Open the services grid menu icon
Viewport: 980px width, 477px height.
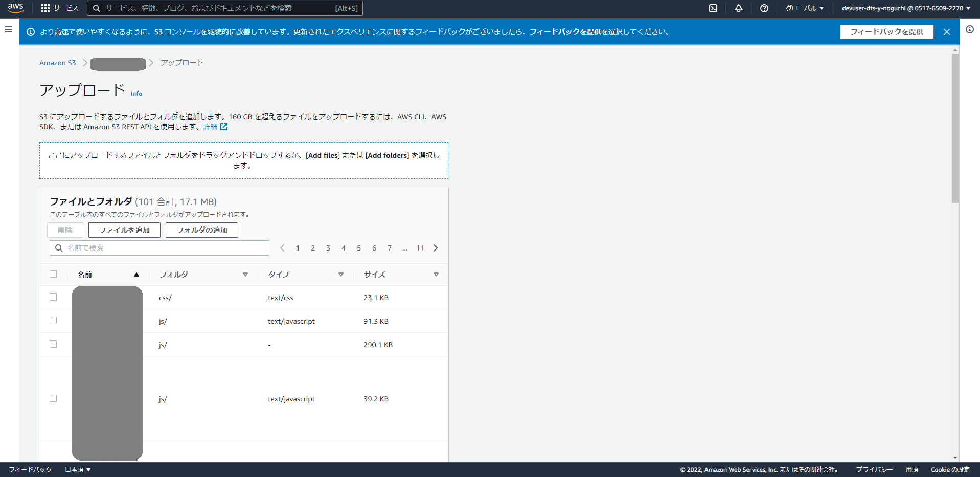pyautogui.click(x=45, y=8)
